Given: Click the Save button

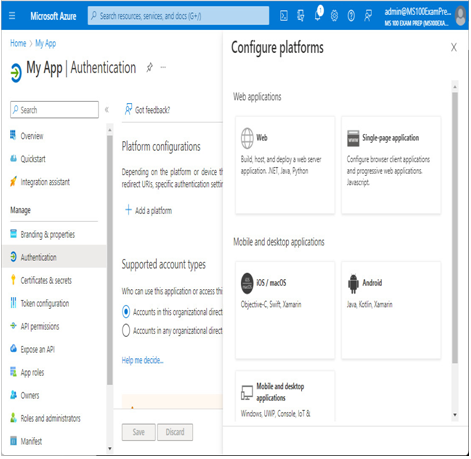Looking at the screenshot, I should click(x=139, y=432).
